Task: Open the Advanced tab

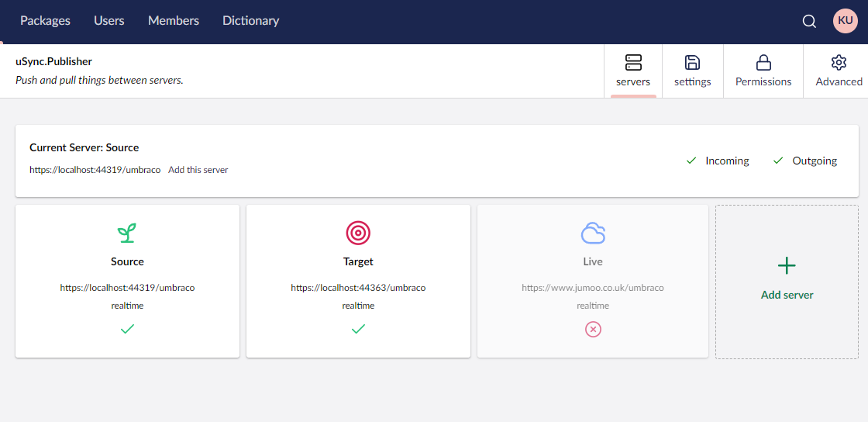Action: 839,71
